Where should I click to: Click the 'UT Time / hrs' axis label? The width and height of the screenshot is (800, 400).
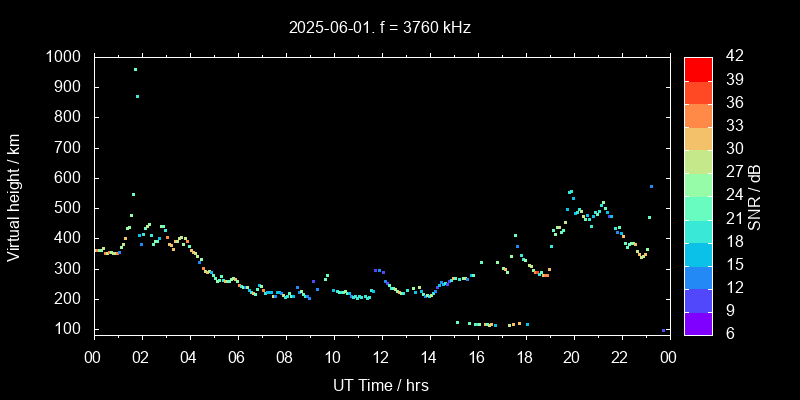(x=380, y=383)
